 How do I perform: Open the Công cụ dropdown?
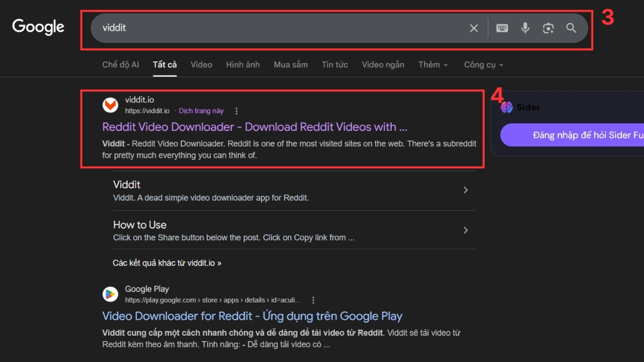tap(482, 64)
